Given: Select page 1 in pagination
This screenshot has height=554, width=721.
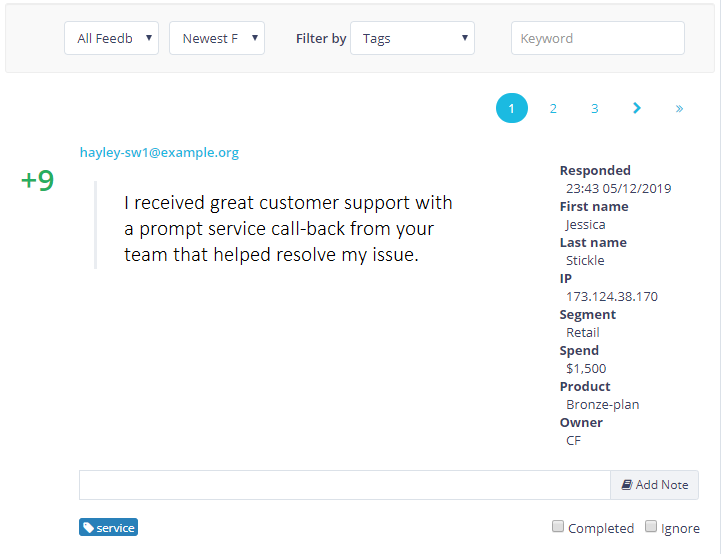Looking at the screenshot, I should [x=511, y=108].
